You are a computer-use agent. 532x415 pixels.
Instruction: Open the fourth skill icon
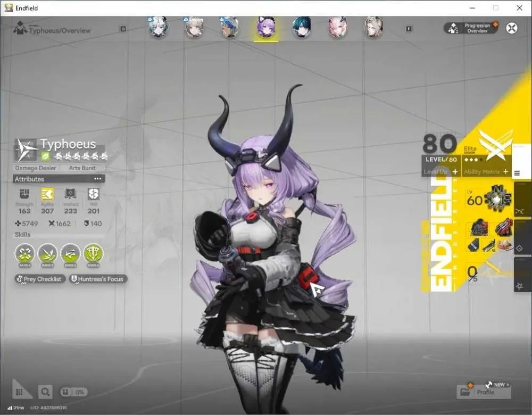click(93, 254)
